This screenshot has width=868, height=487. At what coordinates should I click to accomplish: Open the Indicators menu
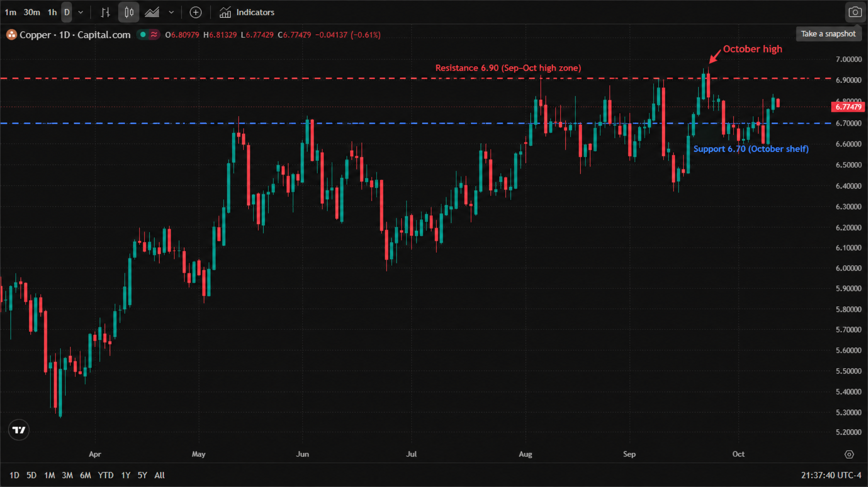click(x=247, y=12)
